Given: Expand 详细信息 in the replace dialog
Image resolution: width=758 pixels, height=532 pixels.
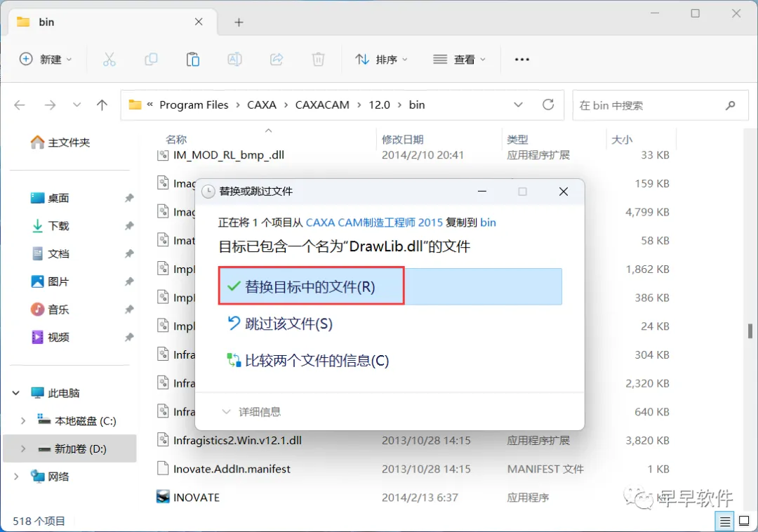Looking at the screenshot, I should pos(251,412).
